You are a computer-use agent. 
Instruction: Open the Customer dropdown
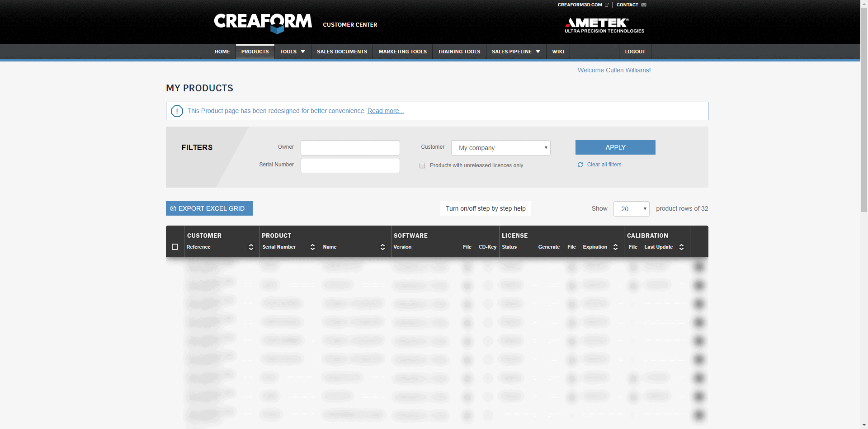tap(501, 148)
